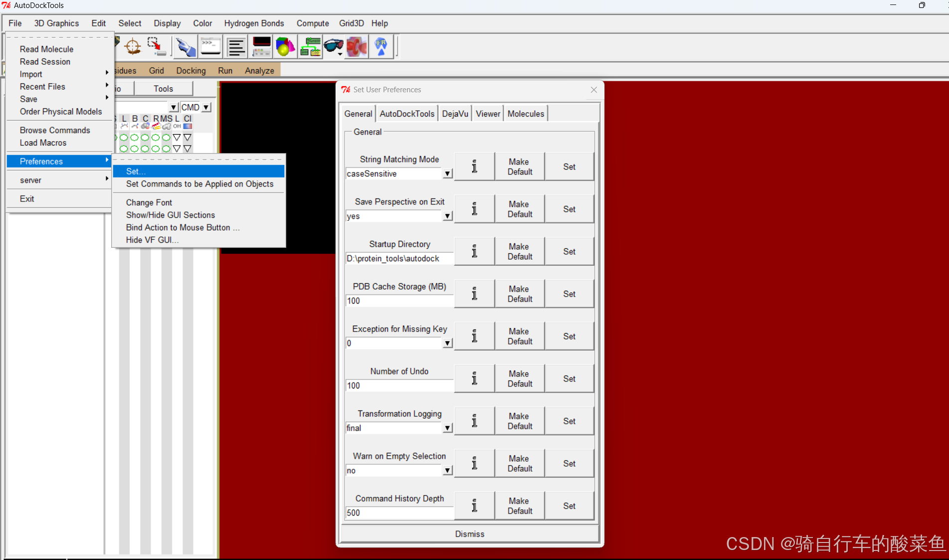Open the DejaVu colored 3D shapes icon
Image resolution: width=949 pixels, height=560 pixels.
(x=285, y=47)
